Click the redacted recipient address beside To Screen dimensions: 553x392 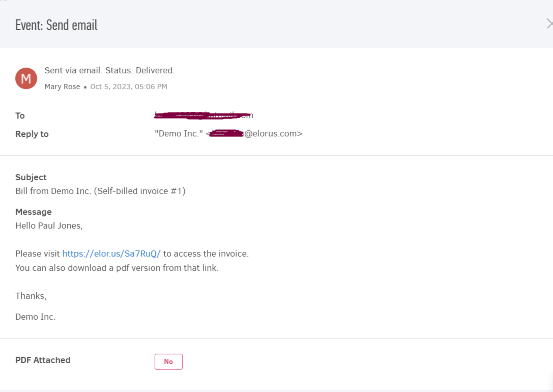204,115
